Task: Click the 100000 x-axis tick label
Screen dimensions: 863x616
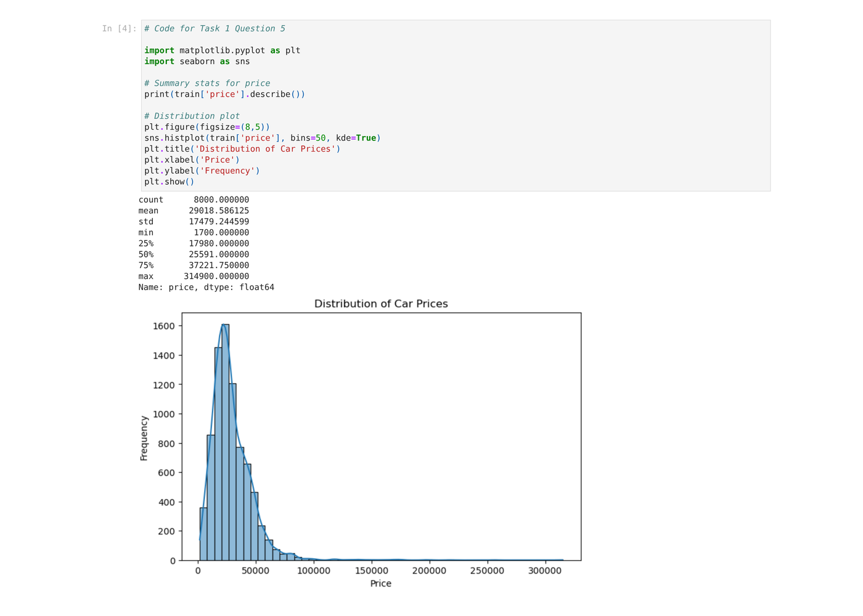Action: pyautogui.click(x=313, y=570)
